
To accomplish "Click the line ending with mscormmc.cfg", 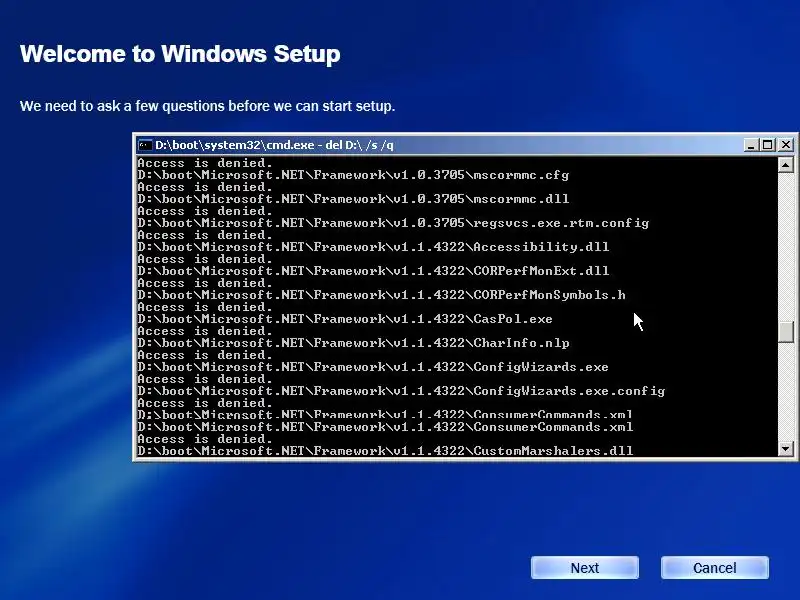I will 353,175.
